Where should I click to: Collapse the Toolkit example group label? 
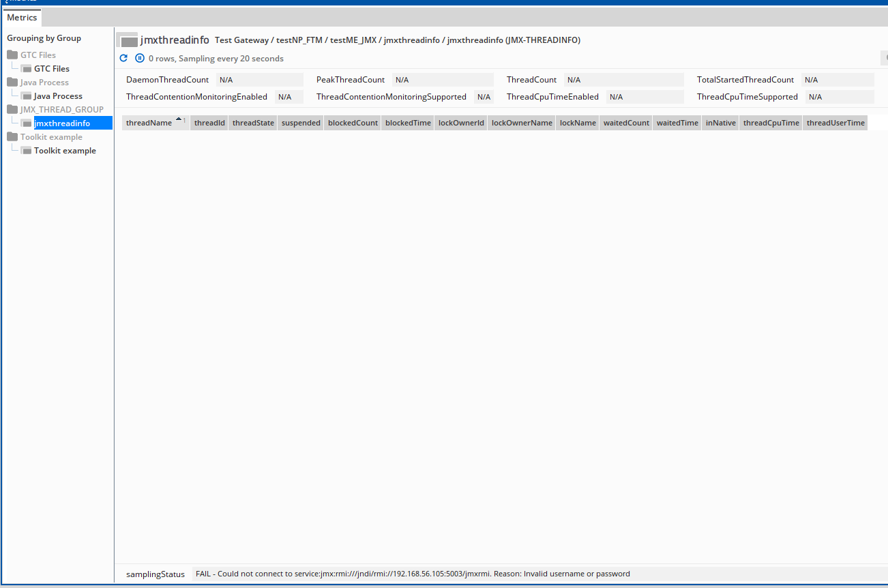(x=51, y=136)
